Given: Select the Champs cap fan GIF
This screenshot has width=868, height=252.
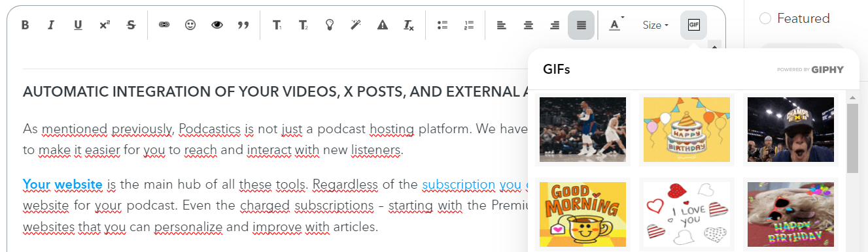Looking at the screenshot, I should [x=791, y=129].
